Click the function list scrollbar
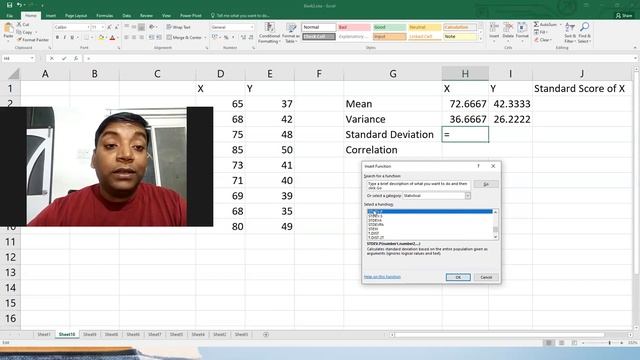This screenshot has width=640, height=360. pyautogui.click(x=496, y=224)
